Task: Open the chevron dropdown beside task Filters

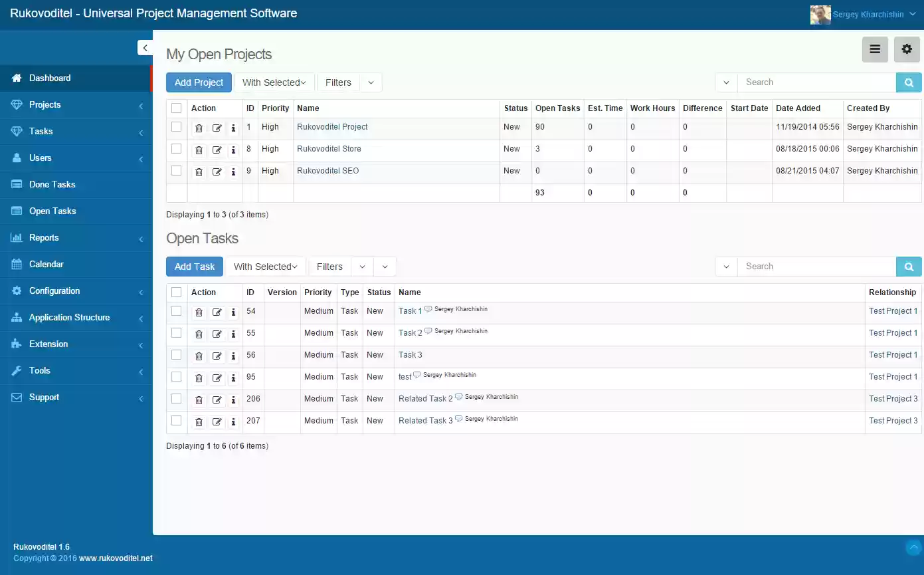Action: tap(362, 266)
